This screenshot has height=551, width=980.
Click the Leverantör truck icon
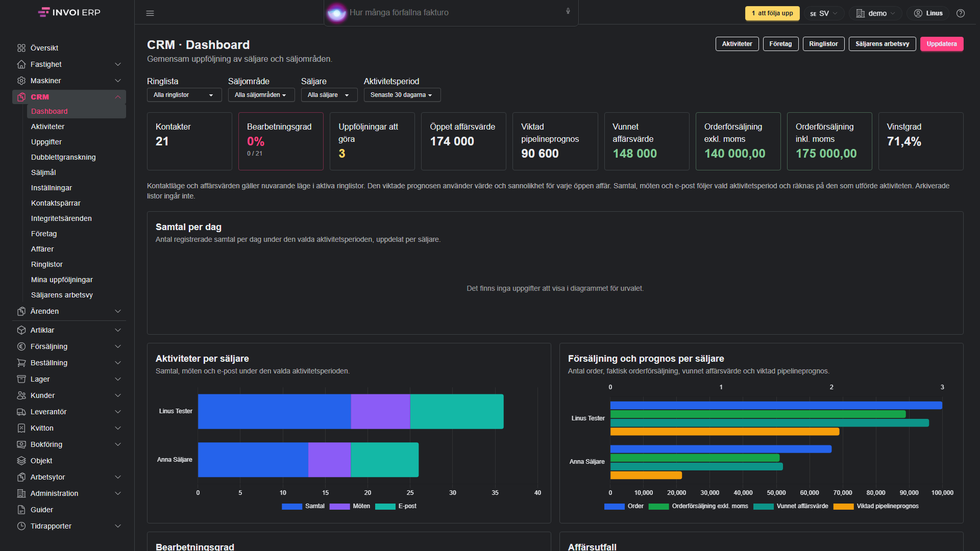pos(21,412)
